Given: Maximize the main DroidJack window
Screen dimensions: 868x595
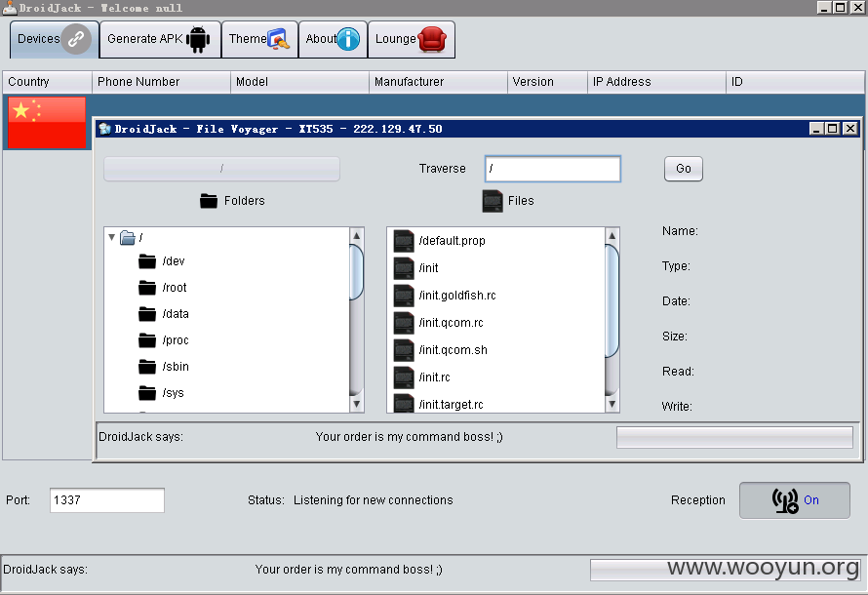Looking at the screenshot, I should pos(841,7).
